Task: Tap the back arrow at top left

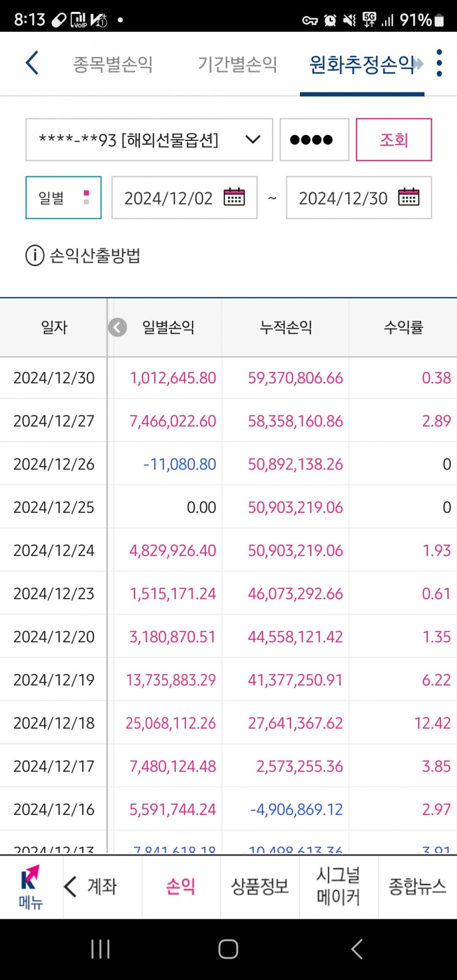Action: pos(32,63)
